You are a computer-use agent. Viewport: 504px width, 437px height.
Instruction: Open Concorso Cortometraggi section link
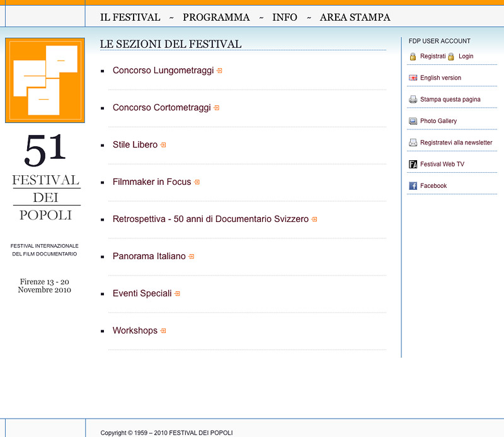coord(162,107)
